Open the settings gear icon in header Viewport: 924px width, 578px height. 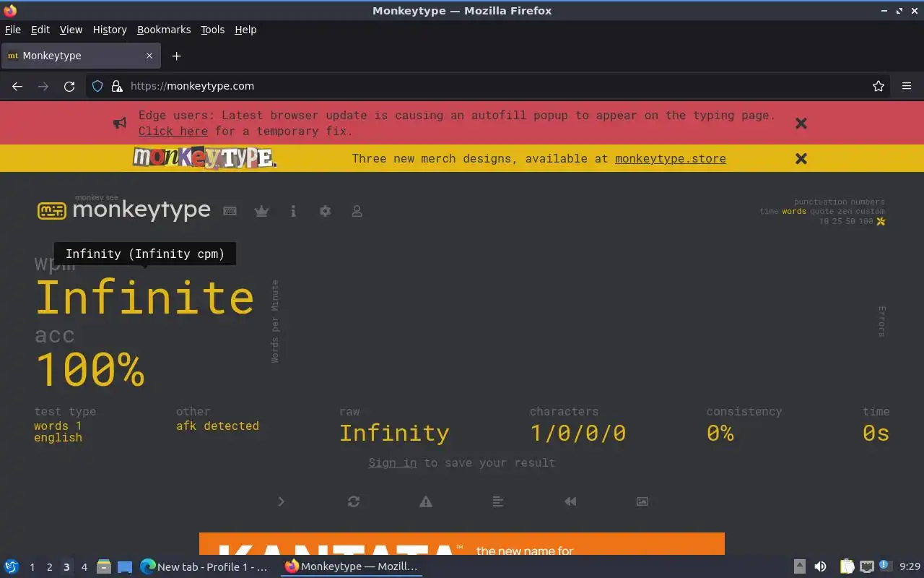point(325,211)
